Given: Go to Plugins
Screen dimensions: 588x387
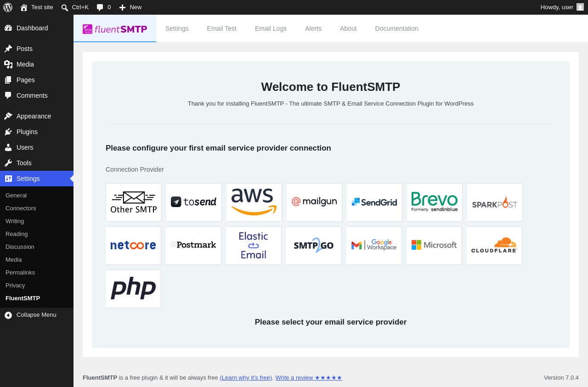Looking at the screenshot, I should [x=37, y=132].
